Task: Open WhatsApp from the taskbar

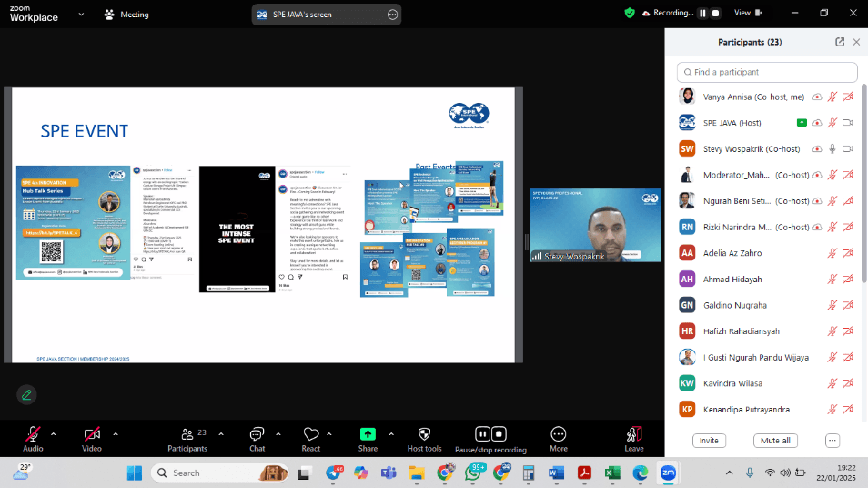Action: coord(474,473)
